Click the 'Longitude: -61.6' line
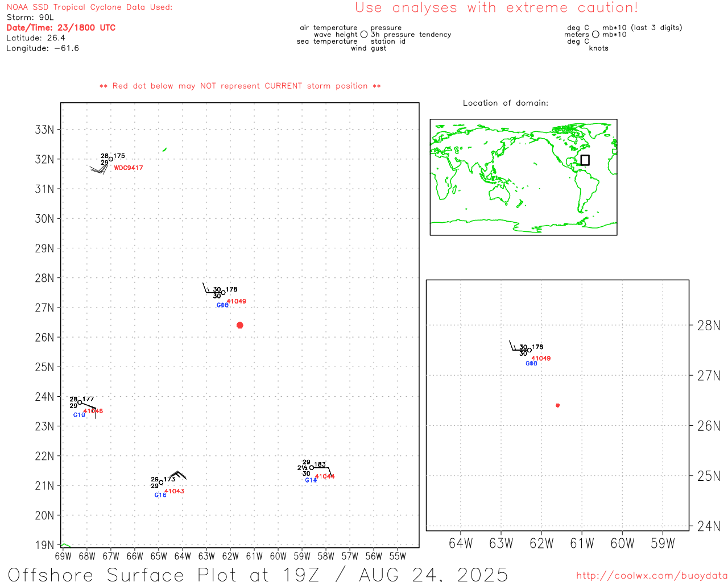This screenshot has height=582, width=728. tap(43, 48)
